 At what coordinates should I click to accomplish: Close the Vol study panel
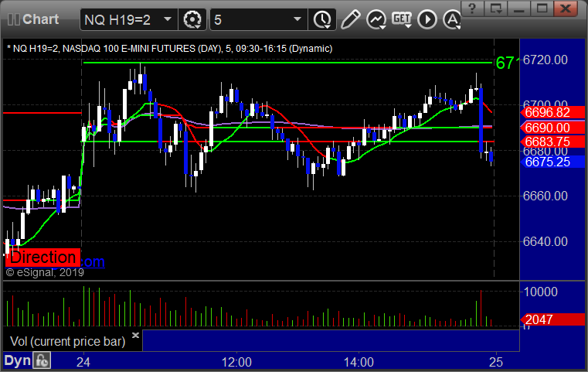pyautogui.click(x=135, y=335)
